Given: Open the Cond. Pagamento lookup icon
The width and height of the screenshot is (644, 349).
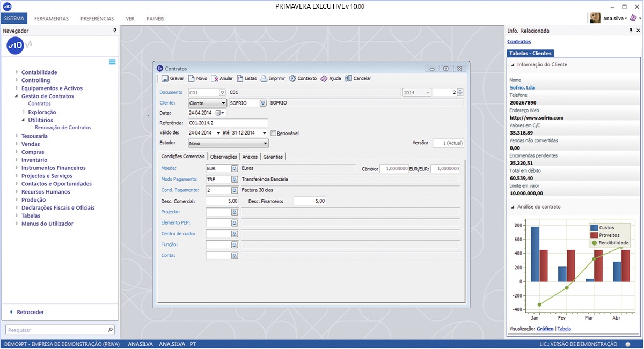Looking at the screenshot, I should (235, 190).
